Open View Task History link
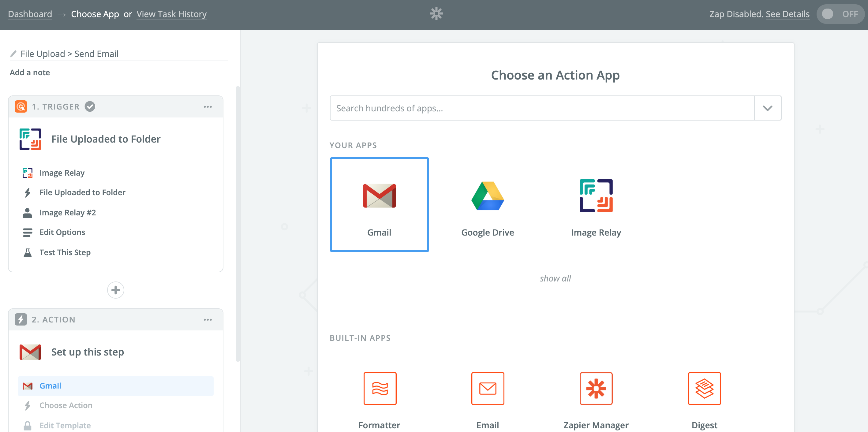Image resolution: width=868 pixels, height=432 pixels. click(x=171, y=14)
